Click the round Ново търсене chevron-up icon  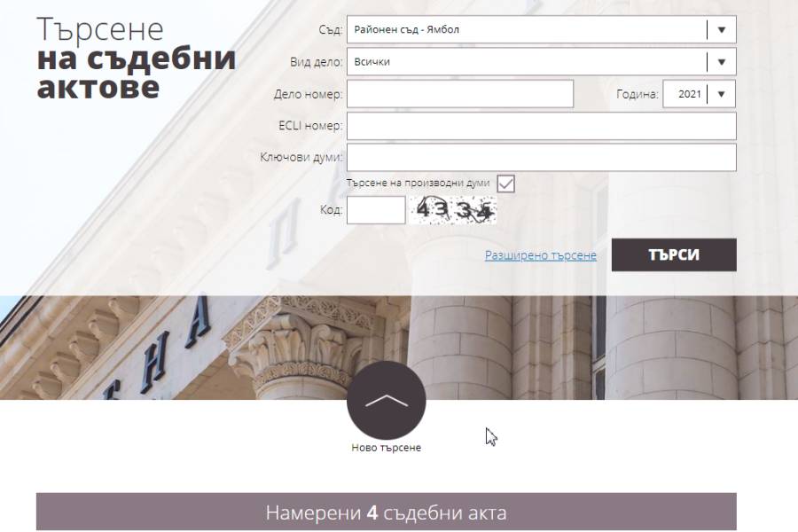[386, 400]
